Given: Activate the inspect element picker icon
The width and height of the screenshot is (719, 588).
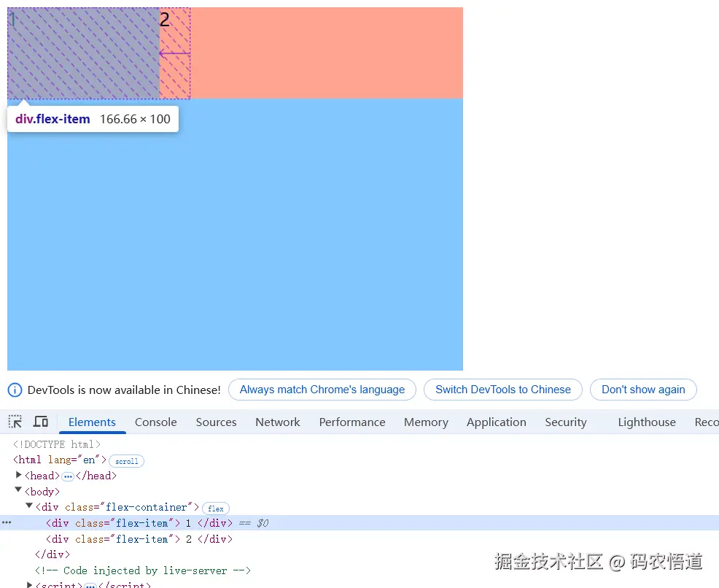Looking at the screenshot, I should (15, 422).
